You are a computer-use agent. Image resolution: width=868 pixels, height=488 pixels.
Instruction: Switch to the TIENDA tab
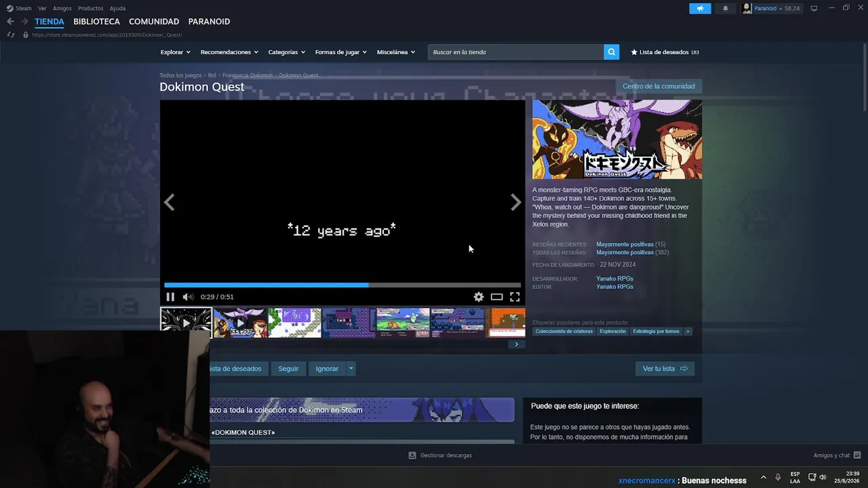click(x=50, y=22)
